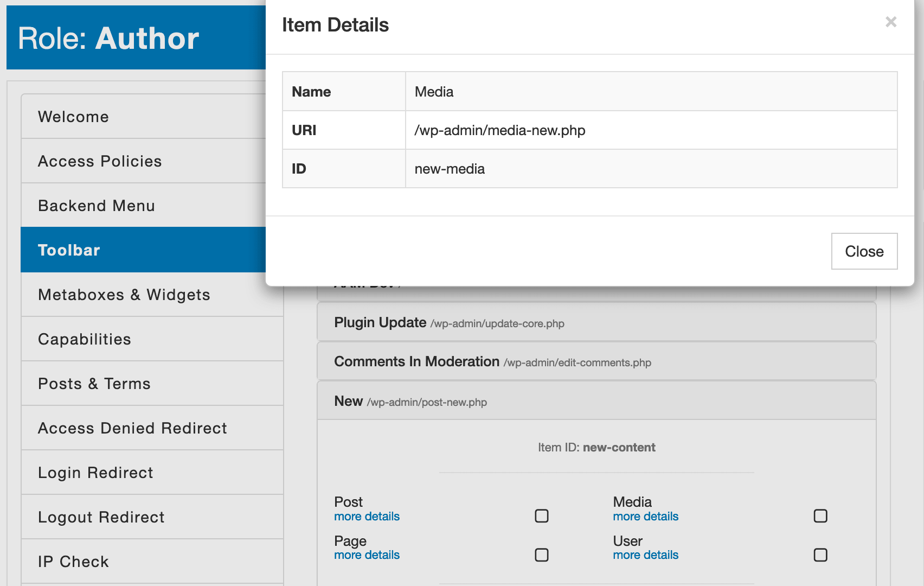Click the new-media ID value
The image size is (924, 586).
450,169
